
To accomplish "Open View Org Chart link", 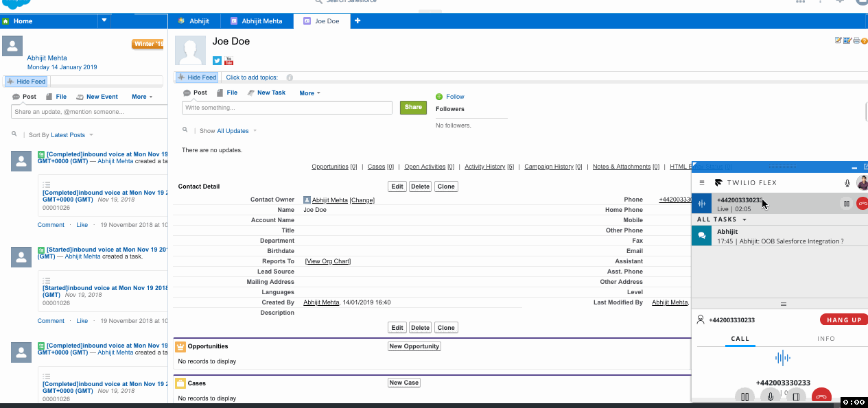I will click(x=328, y=261).
